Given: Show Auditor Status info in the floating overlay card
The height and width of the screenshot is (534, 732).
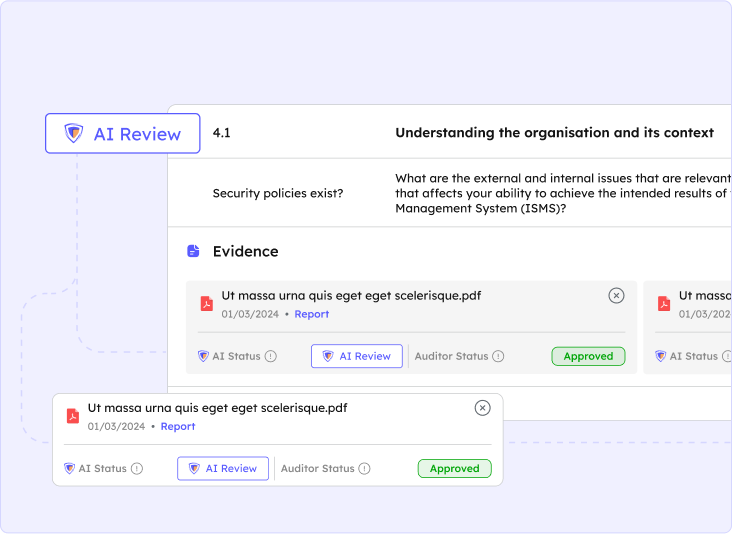Looking at the screenshot, I should click(x=364, y=468).
